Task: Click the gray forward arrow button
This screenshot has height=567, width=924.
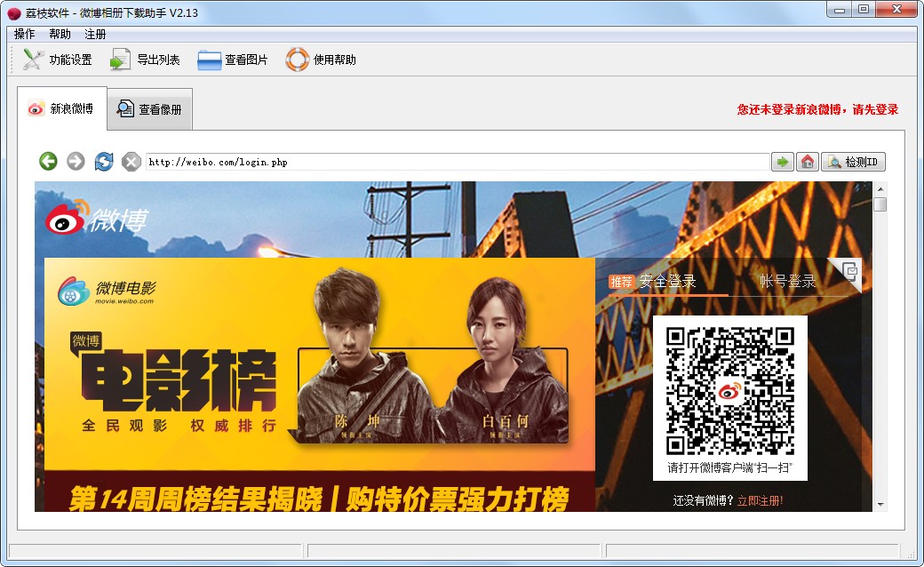Action: (x=76, y=161)
